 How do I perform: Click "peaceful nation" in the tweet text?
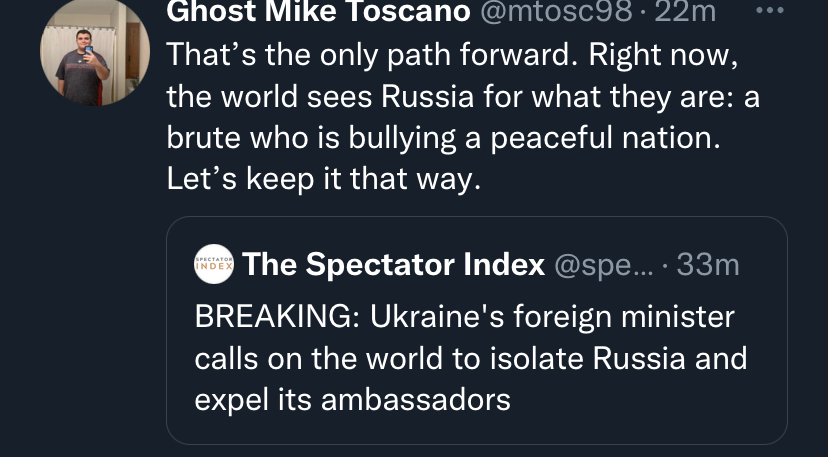(x=631, y=140)
